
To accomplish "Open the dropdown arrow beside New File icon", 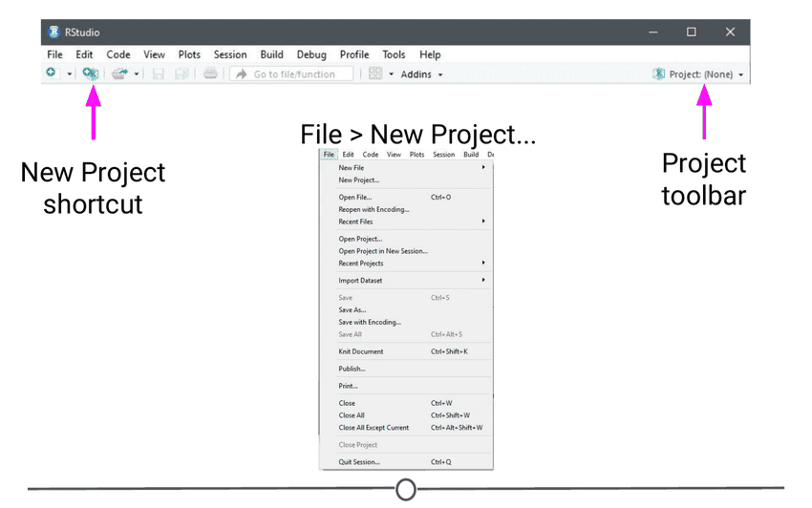I will tap(70, 74).
